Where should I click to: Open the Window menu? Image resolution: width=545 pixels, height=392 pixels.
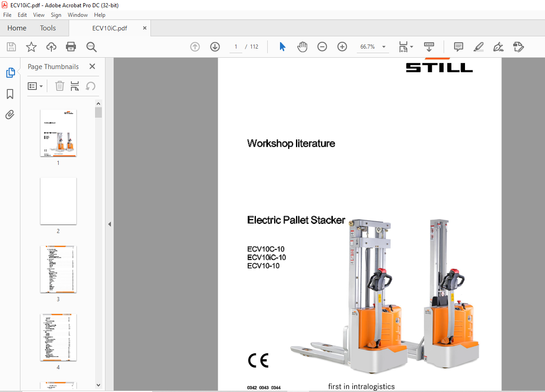tap(78, 15)
